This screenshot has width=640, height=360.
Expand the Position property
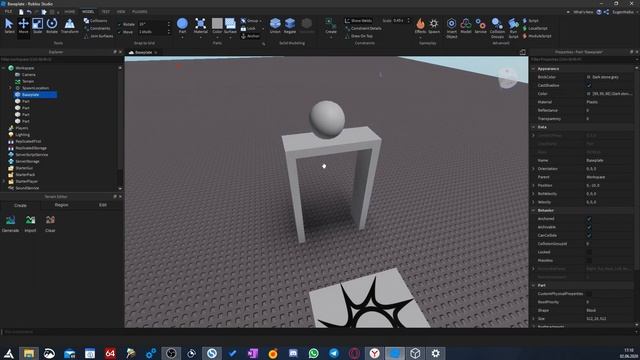tap(533, 185)
